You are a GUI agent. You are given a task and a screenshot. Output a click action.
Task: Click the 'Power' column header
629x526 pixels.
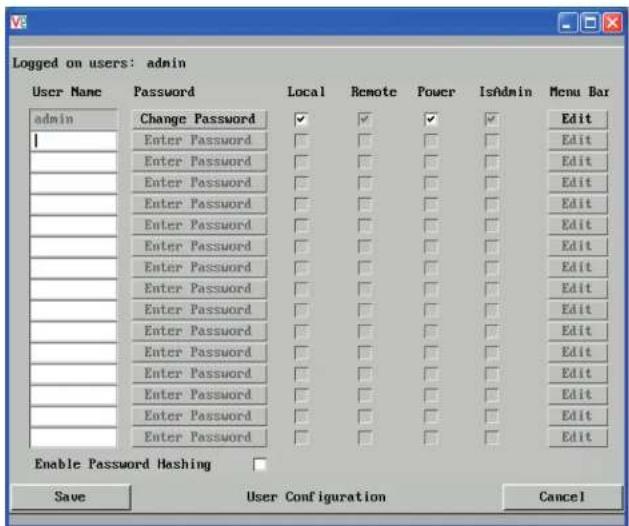(x=436, y=92)
